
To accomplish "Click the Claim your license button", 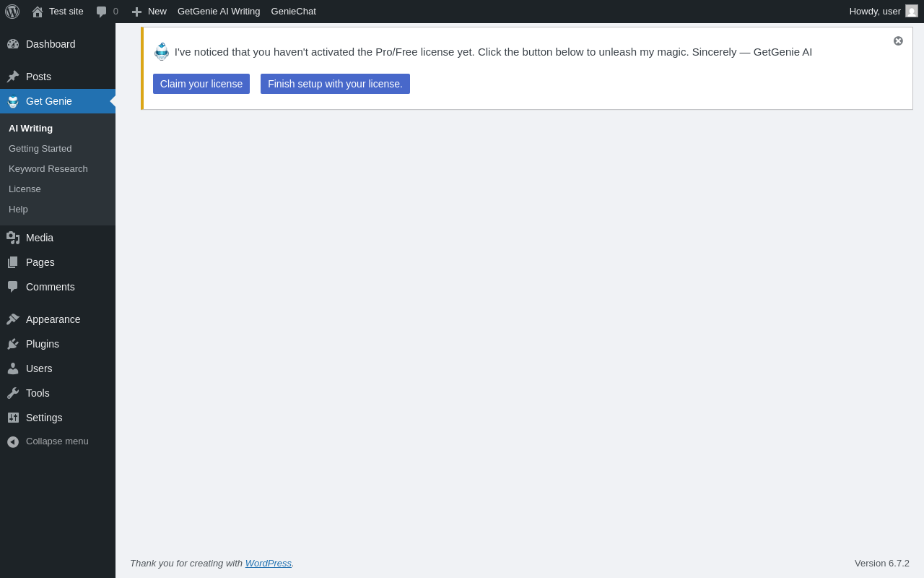I will (201, 84).
